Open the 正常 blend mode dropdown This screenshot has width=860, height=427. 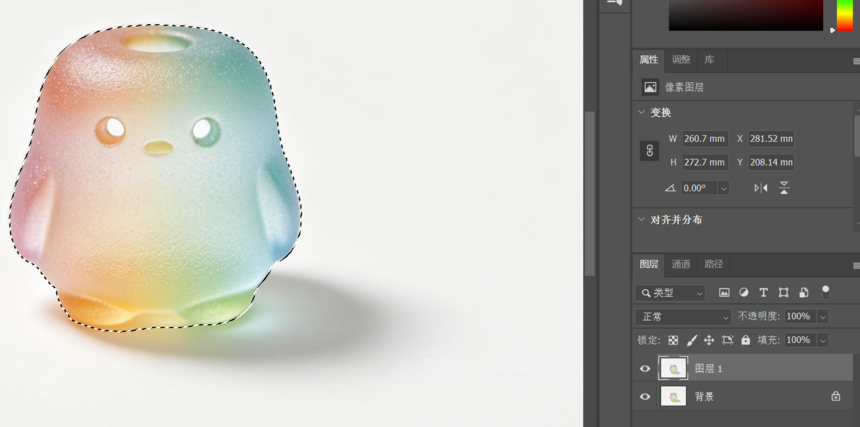[684, 317]
